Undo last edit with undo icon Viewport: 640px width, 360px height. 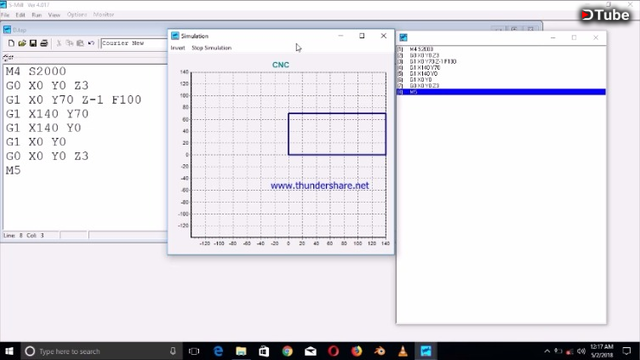coord(91,43)
